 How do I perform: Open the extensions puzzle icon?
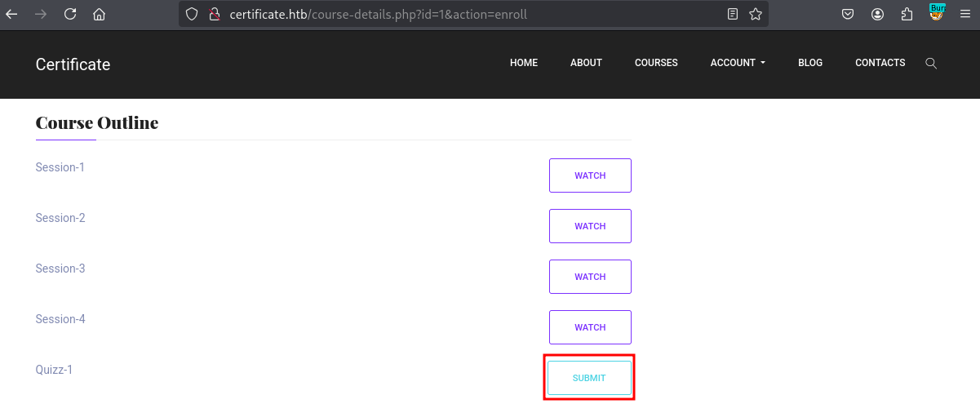(907, 14)
